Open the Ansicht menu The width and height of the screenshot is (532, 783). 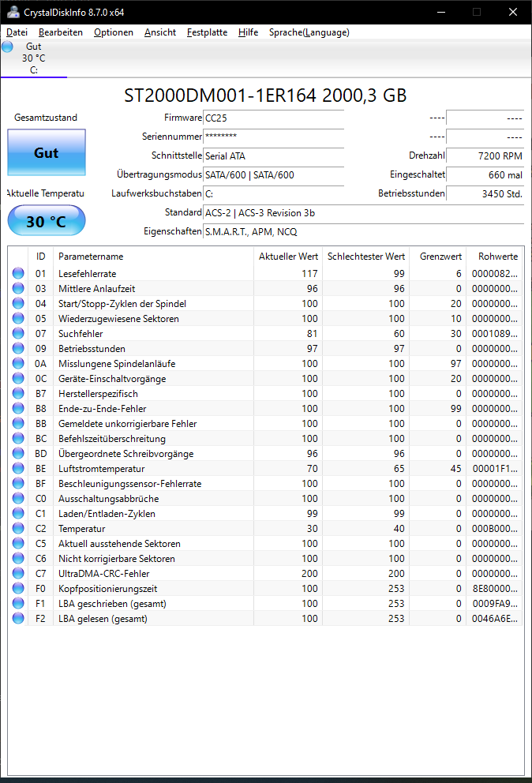pos(160,32)
